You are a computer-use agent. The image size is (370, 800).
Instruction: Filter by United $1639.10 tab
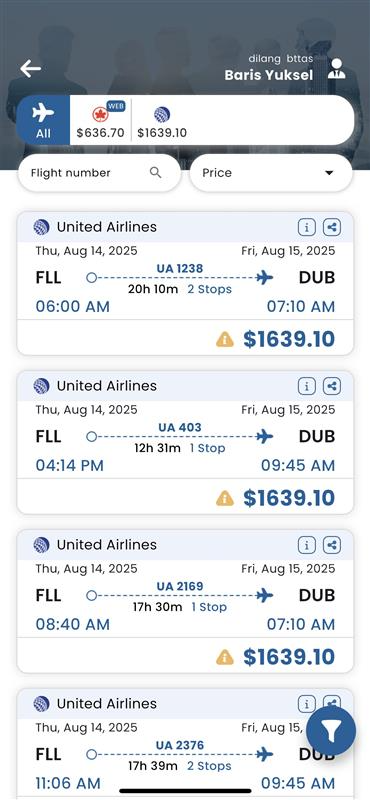pyautogui.click(x=162, y=122)
